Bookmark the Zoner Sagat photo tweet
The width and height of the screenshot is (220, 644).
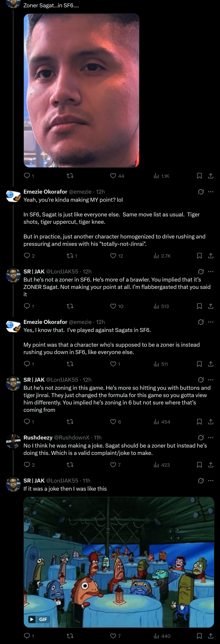[199, 176]
